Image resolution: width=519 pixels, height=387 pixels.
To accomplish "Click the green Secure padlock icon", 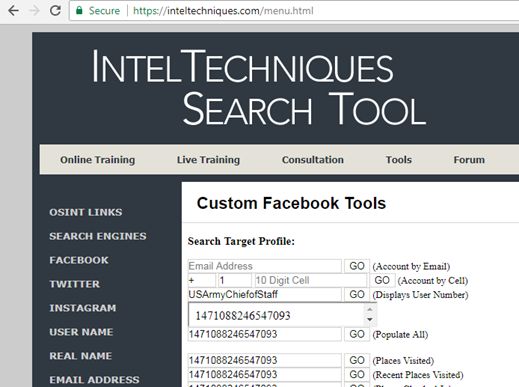I will click(x=79, y=11).
